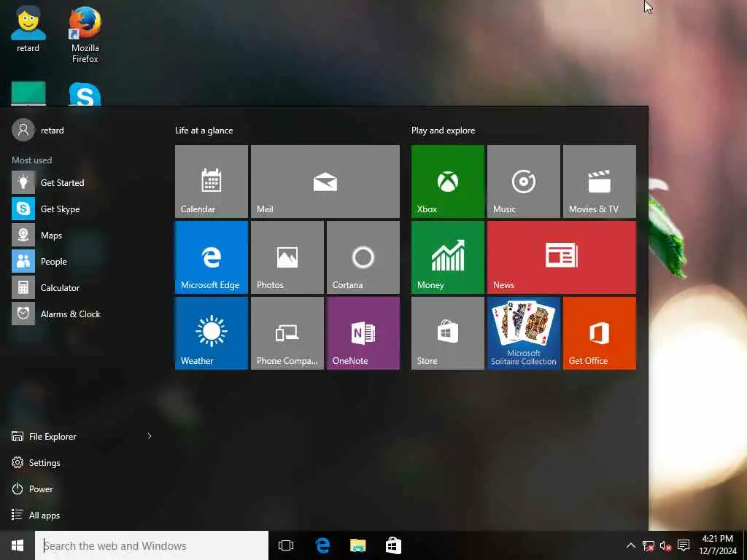Focus the Search the web and Windows box
Viewport: 747px width, 560px height.
click(x=152, y=545)
